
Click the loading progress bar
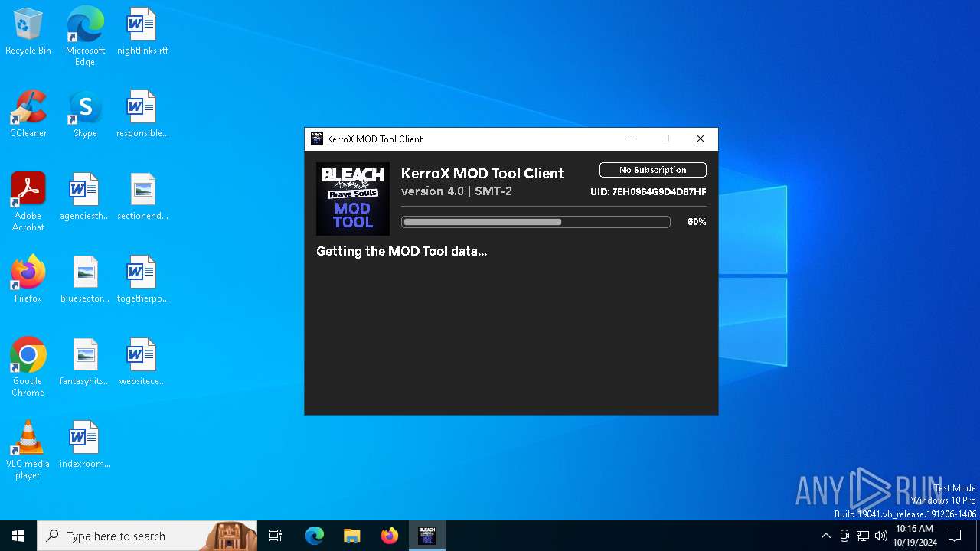point(536,222)
